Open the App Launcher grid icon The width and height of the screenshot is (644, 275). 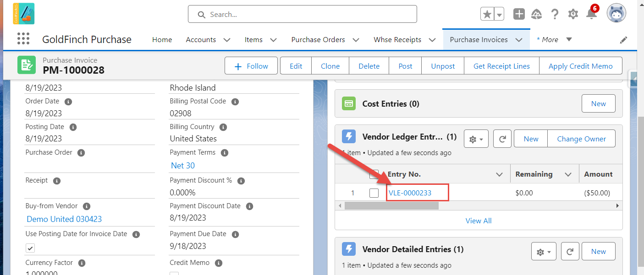point(23,39)
